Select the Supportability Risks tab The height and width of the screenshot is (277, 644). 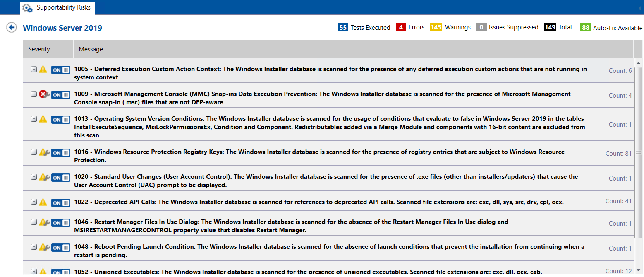tap(58, 8)
